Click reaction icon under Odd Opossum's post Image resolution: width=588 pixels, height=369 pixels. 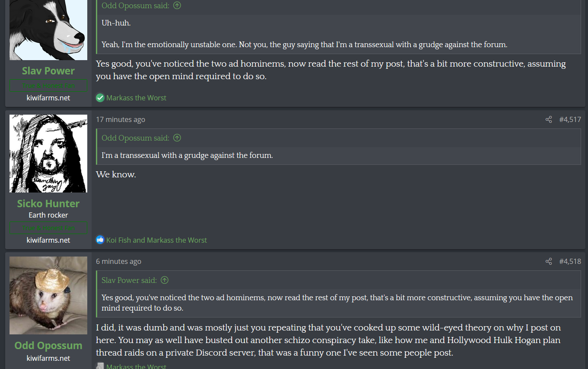[x=100, y=366]
